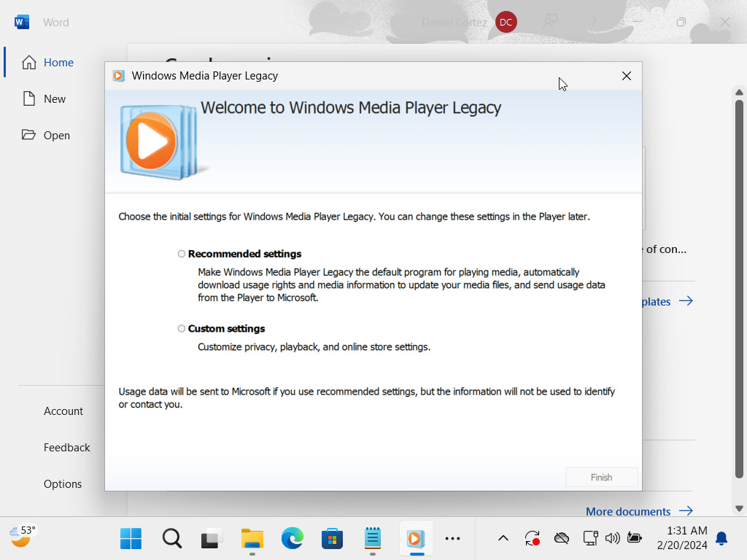Open Task View on taskbar
747x560 pixels.
point(212,539)
